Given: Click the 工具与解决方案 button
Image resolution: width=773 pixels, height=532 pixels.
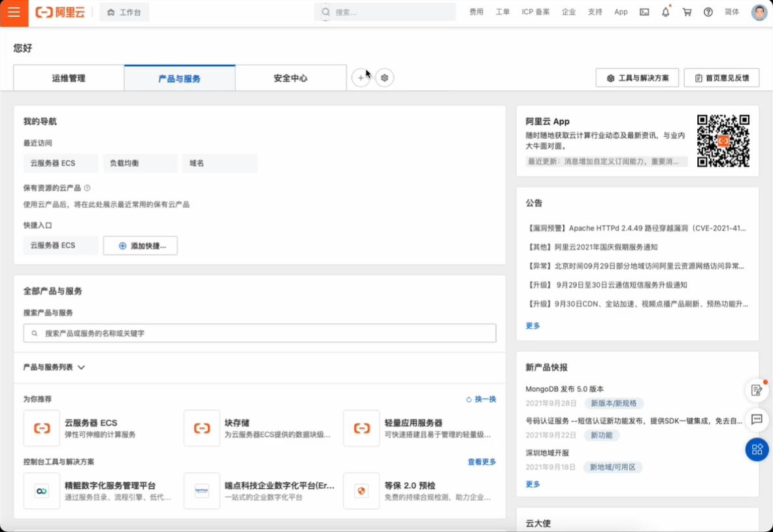Looking at the screenshot, I should pyautogui.click(x=637, y=78).
